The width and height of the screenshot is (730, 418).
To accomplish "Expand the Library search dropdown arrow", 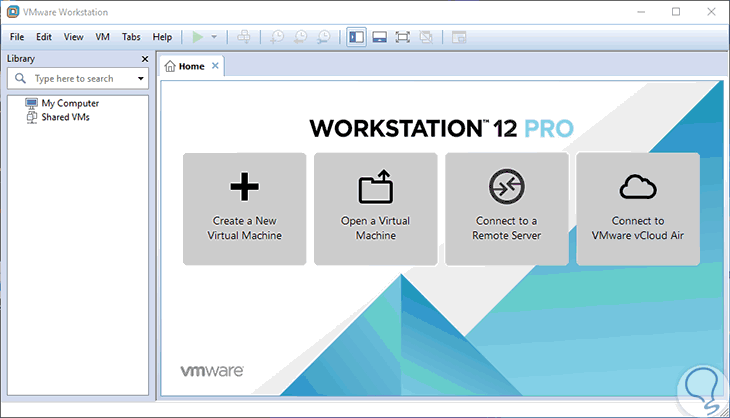I will click(x=141, y=78).
